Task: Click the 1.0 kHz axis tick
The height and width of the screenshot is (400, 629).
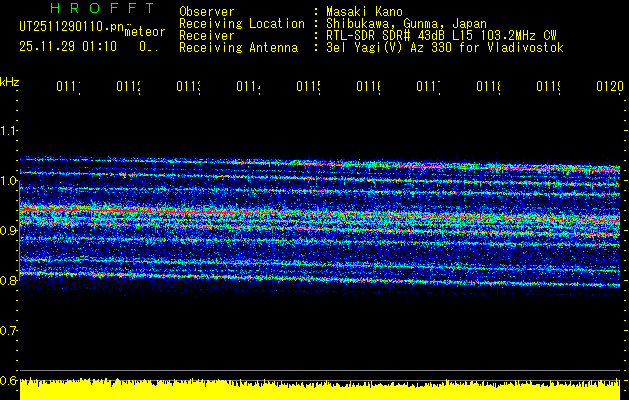Action: (x=10, y=181)
